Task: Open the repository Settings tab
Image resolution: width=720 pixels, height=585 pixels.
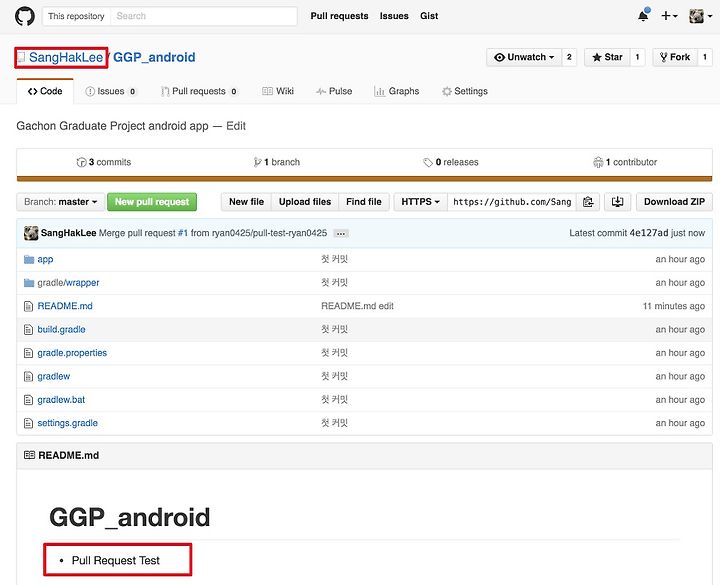Action: pyautogui.click(x=465, y=91)
